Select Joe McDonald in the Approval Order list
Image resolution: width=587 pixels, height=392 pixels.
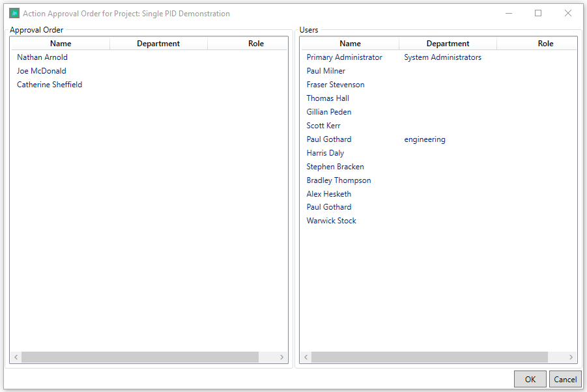tap(42, 71)
